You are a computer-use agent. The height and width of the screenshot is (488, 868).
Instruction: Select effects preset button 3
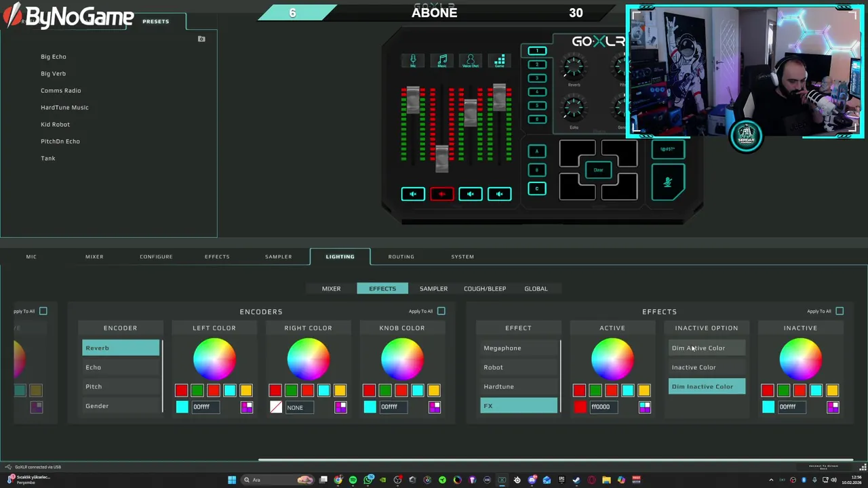click(x=537, y=78)
